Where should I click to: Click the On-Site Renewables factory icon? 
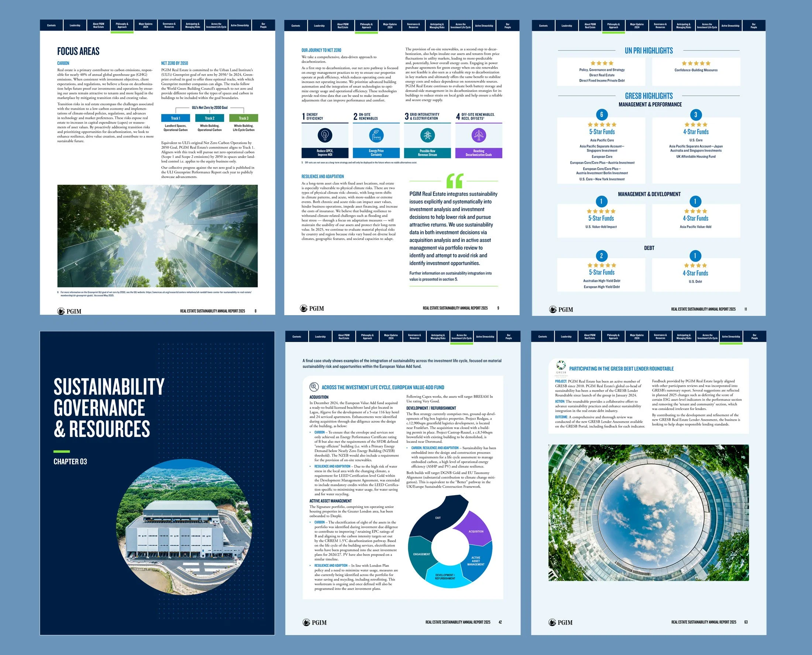[x=376, y=135]
